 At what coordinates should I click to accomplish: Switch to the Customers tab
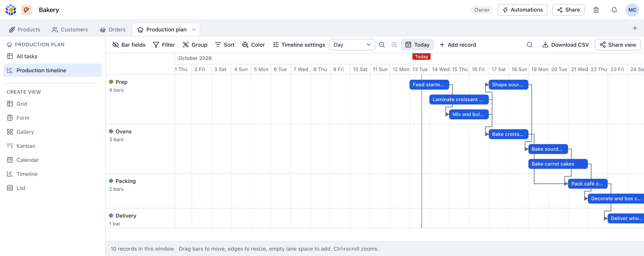click(x=70, y=30)
